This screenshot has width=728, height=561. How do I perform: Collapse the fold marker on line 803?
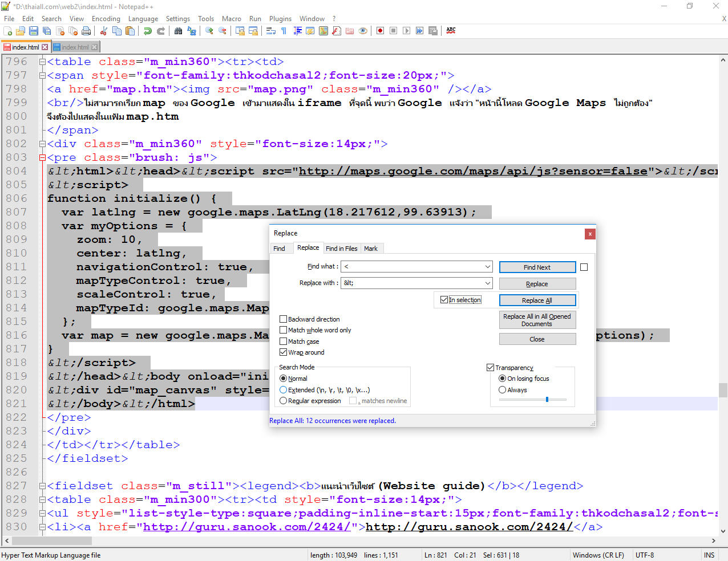(x=42, y=157)
